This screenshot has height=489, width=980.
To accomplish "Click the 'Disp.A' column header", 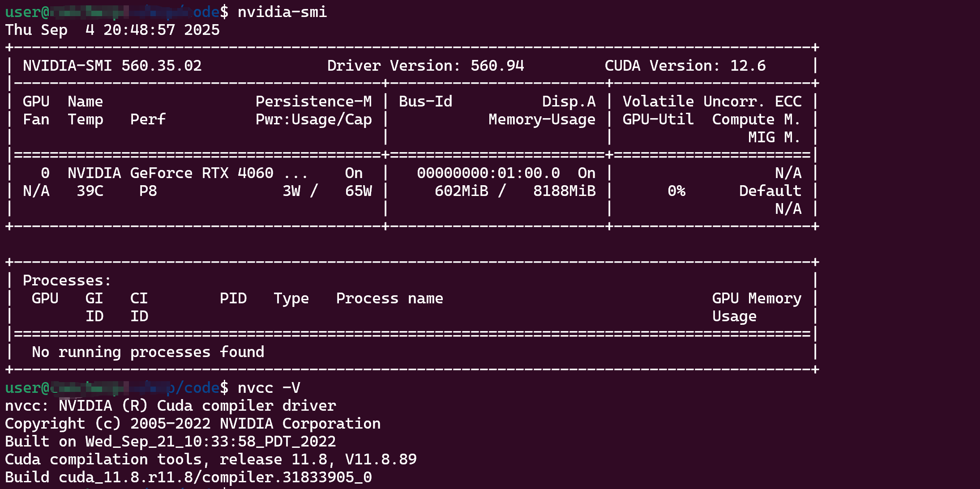I will 569,102.
